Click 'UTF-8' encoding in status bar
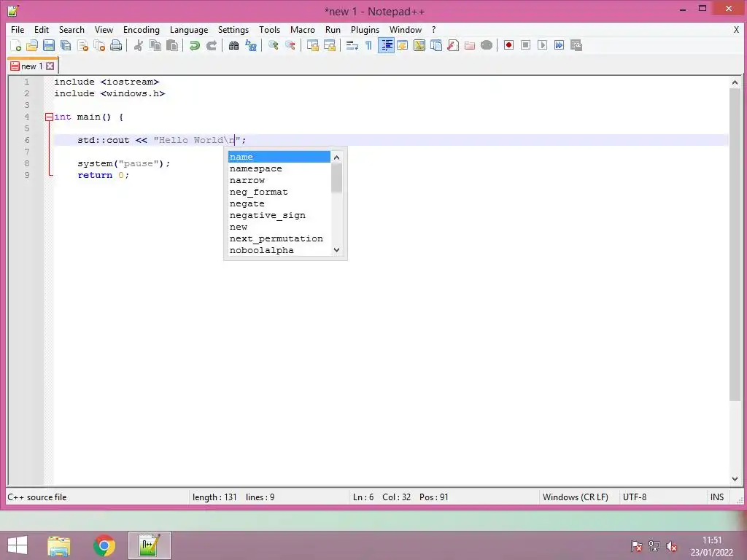The width and height of the screenshot is (747, 560). (635, 497)
